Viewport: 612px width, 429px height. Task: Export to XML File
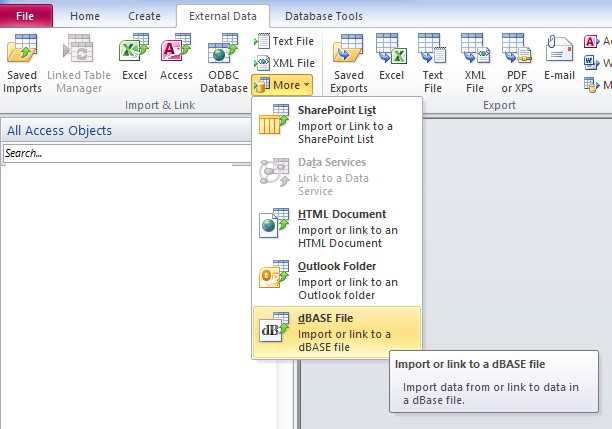[475, 64]
